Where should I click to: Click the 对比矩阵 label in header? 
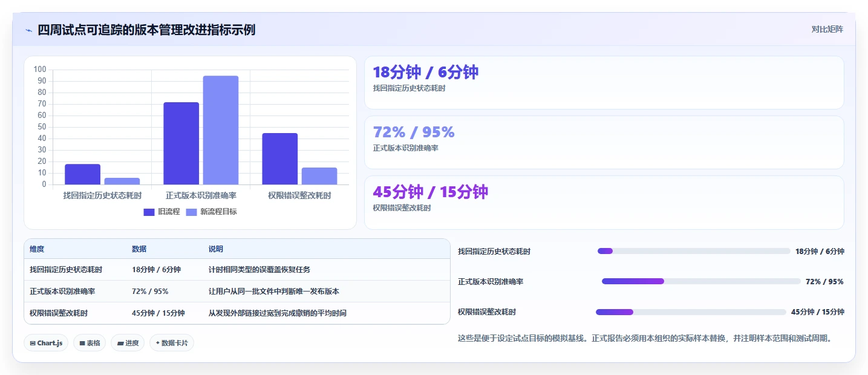(827, 29)
